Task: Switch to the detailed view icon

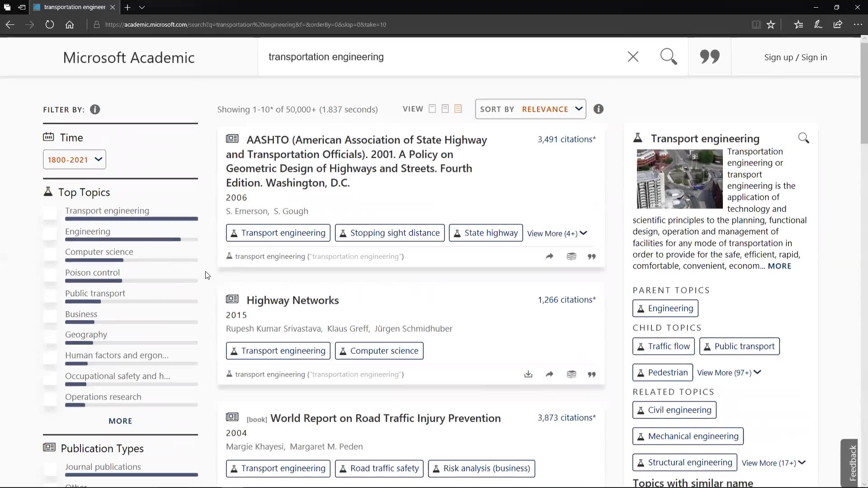Action: [x=458, y=109]
